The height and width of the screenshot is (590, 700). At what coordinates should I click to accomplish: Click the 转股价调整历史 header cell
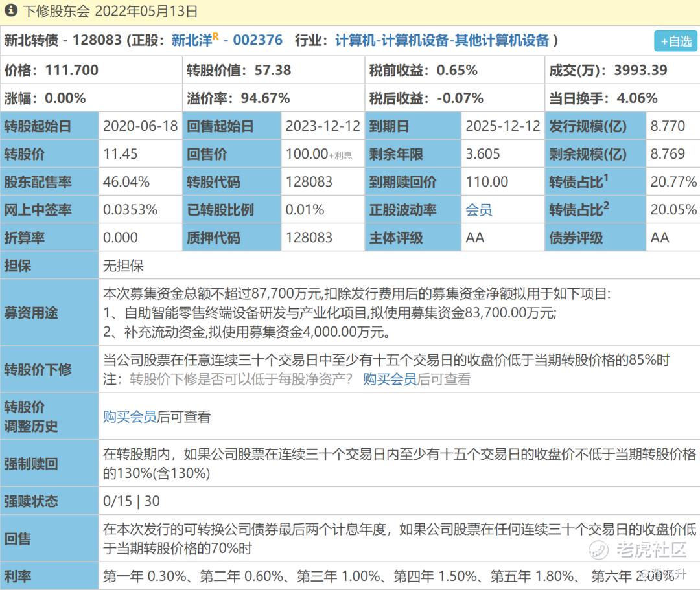coord(49,416)
